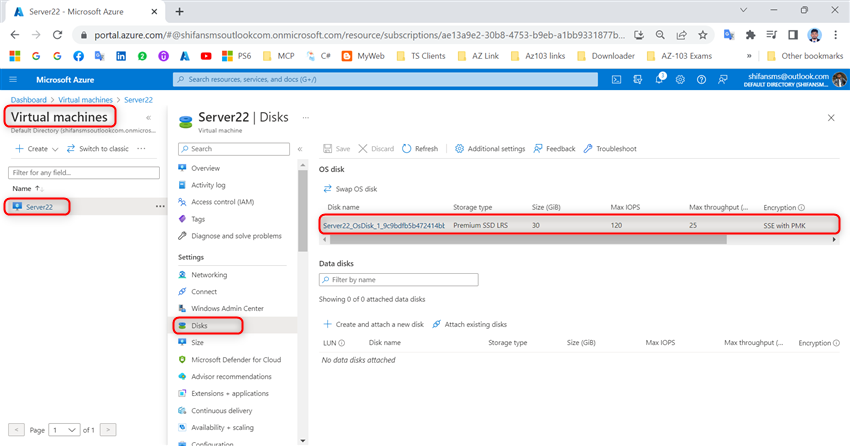Screen dimensions: 850x446
Task: Click the Filter by name data disks box
Action: (x=398, y=280)
